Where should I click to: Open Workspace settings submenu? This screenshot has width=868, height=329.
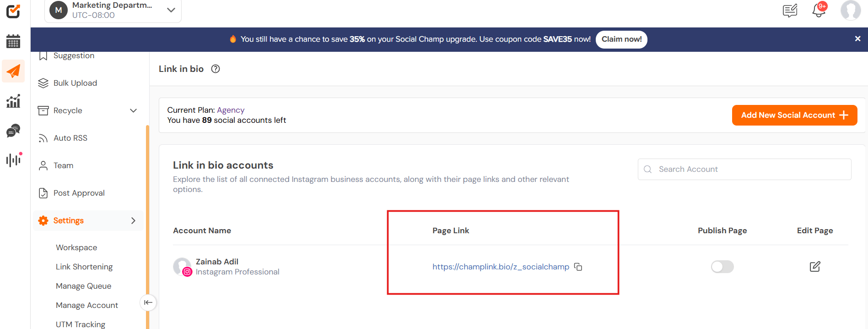[76, 247]
